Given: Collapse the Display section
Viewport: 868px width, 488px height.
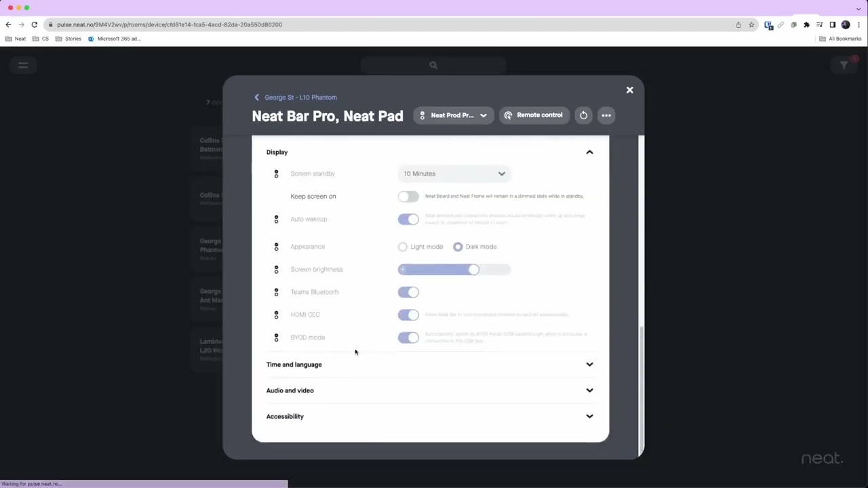Looking at the screenshot, I should coord(589,152).
